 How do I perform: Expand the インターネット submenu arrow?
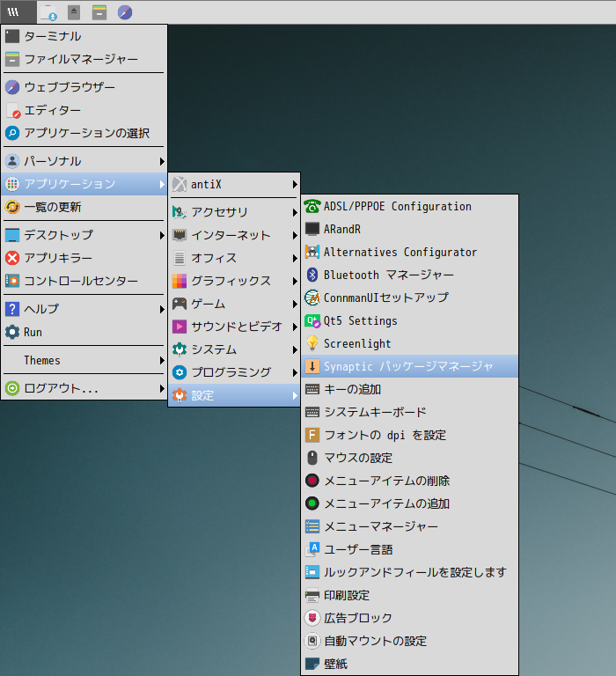coord(295,235)
